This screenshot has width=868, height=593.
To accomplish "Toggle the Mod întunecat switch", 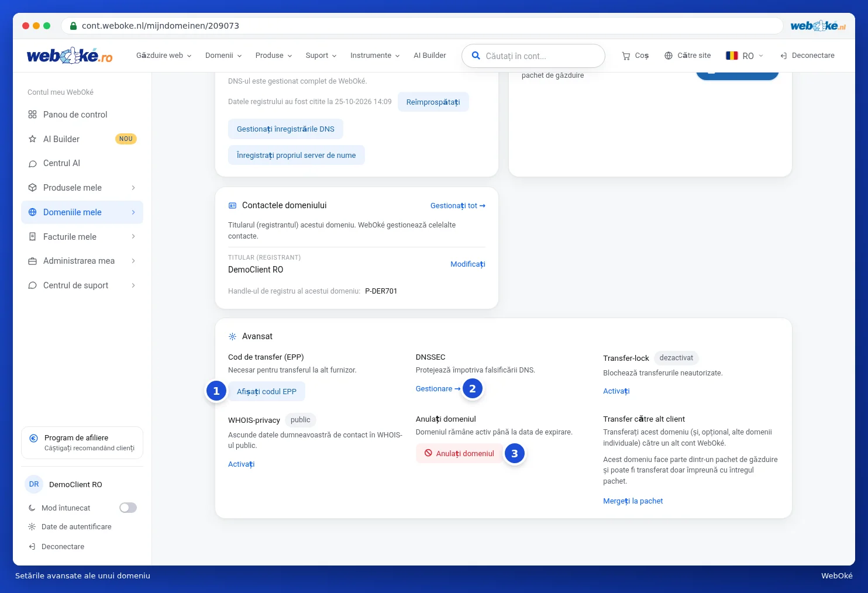I will point(128,508).
